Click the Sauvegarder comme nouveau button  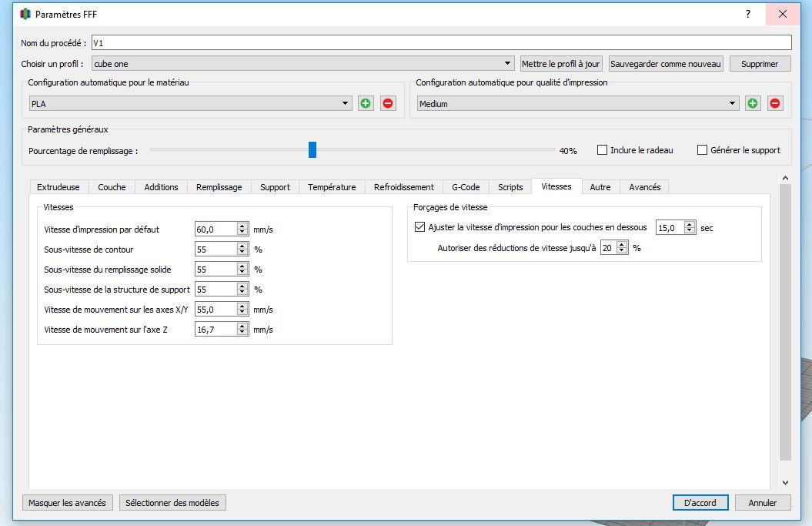[666, 64]
